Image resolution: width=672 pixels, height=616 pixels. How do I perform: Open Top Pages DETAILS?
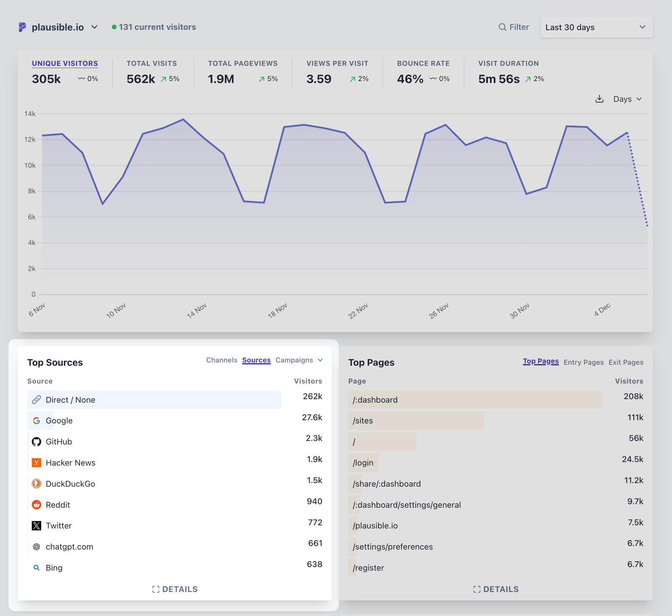pos(496,589)
